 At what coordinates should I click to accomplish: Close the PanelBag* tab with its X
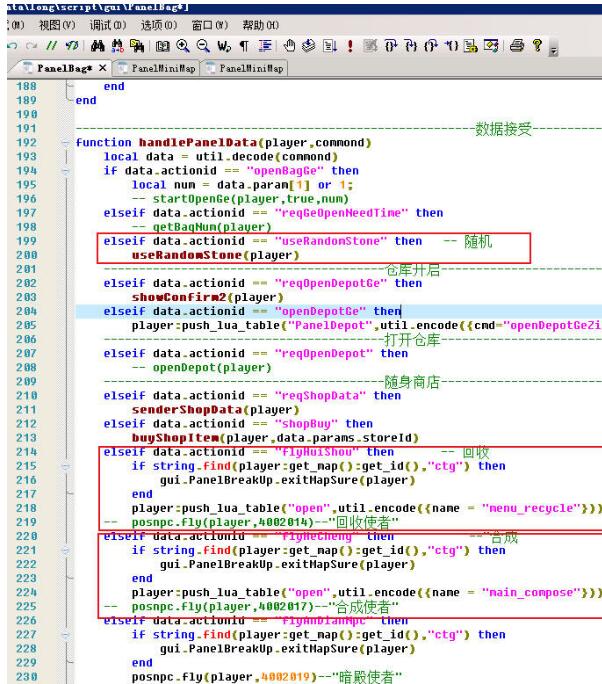(102, 66)
